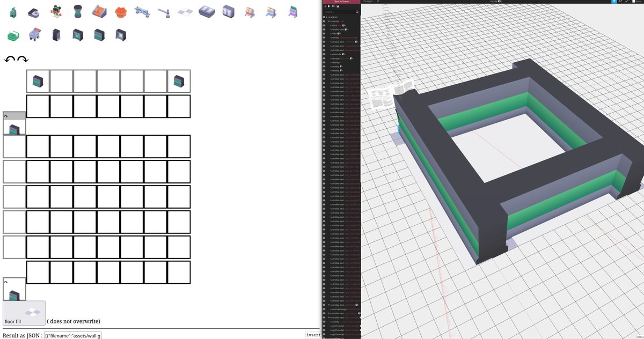The image size is (644, 339).
Task: Choose the character figure in the palette
Action: click(x=56, y=11)
